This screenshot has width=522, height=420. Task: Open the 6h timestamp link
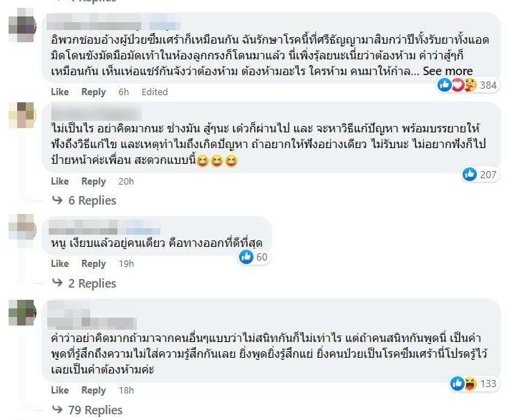pyautogui.click(x=123, y=92)
